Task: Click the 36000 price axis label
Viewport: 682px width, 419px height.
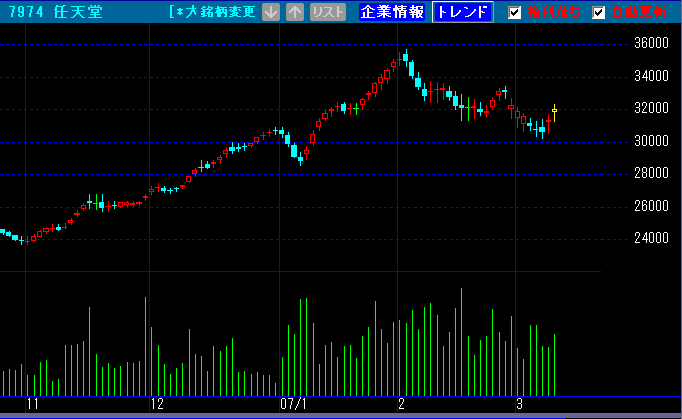Action: tap(651, 43)
